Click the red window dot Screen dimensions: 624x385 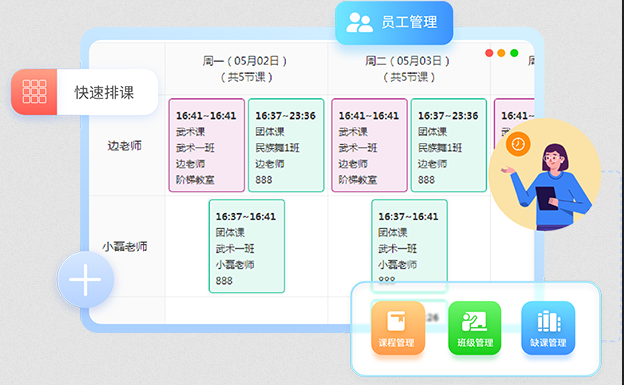point(489,53)
